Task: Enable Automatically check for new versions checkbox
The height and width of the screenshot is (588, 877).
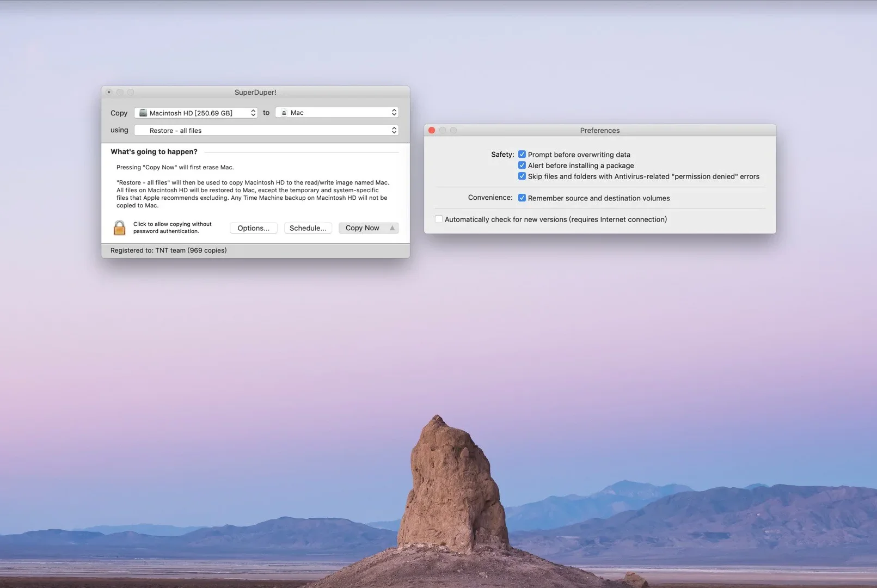Action: pyautogui.click(x=439, y=219)
